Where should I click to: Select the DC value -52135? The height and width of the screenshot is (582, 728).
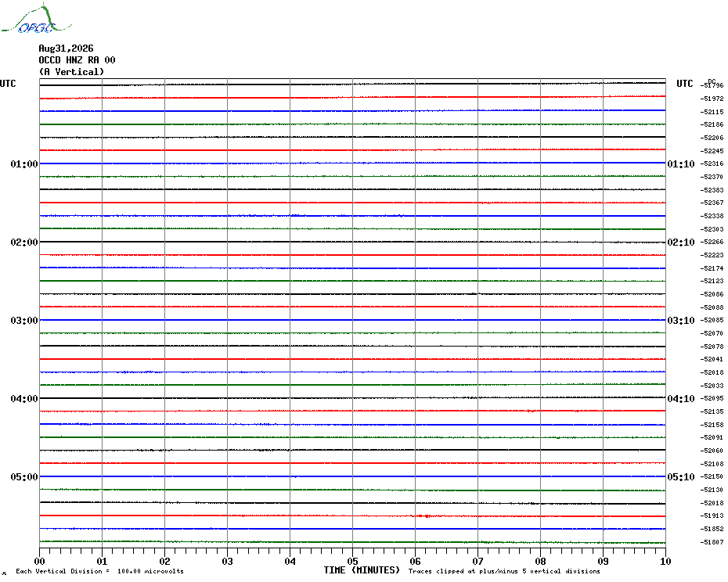712,411
